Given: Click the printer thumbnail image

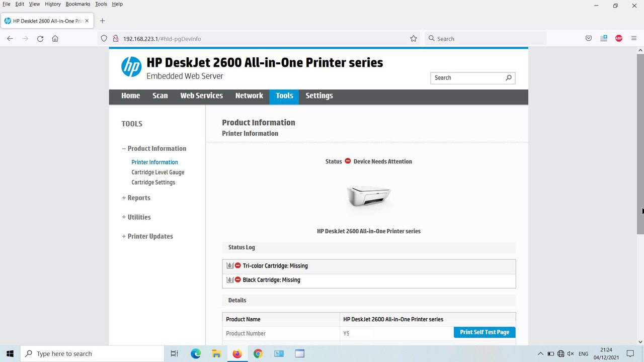Looking at the screenshot, I should (x=369, y=196).
